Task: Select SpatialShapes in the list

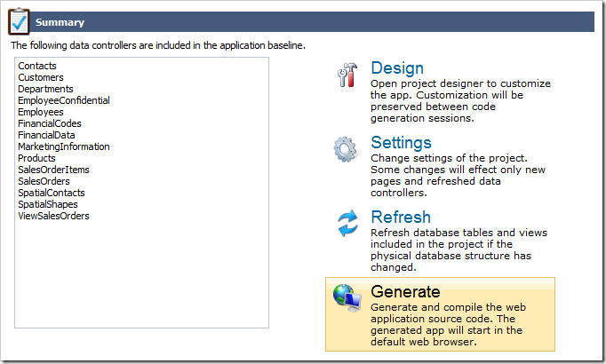Action: click(x=47, y=204)
